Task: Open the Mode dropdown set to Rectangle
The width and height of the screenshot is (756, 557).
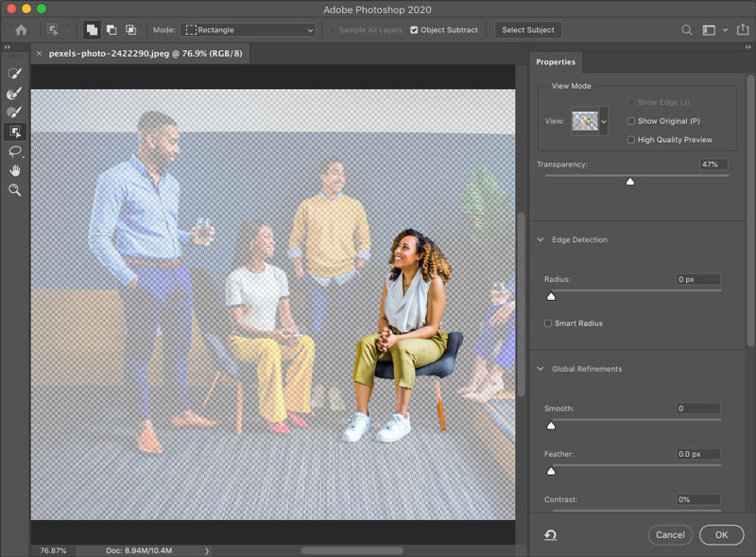Action: [249, 30]
